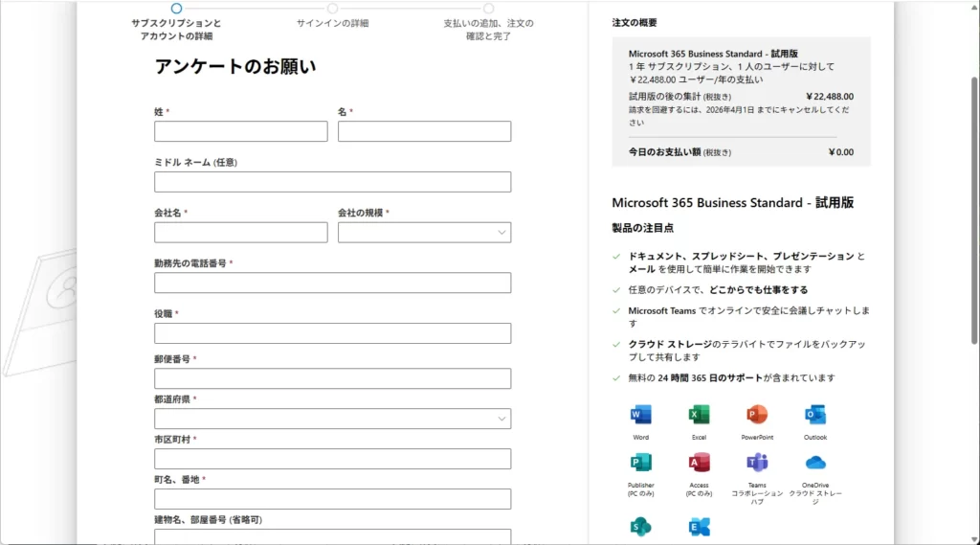Click the Publisher app icon

point(640,463)
